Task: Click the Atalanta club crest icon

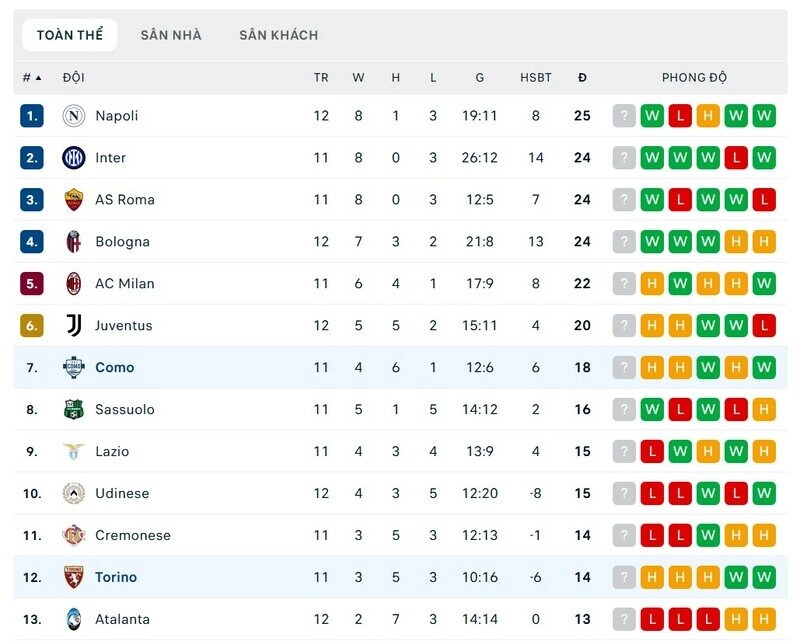Action: click(74, 620)
